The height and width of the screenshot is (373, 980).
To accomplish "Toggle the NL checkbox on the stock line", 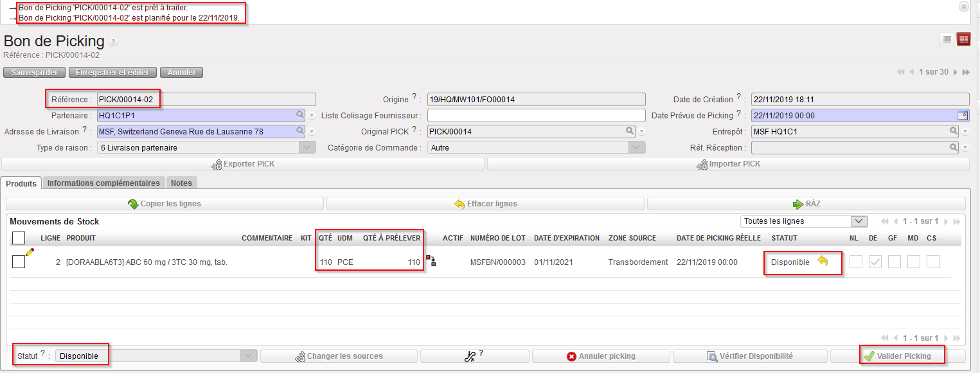I will (x=855, y=262).
